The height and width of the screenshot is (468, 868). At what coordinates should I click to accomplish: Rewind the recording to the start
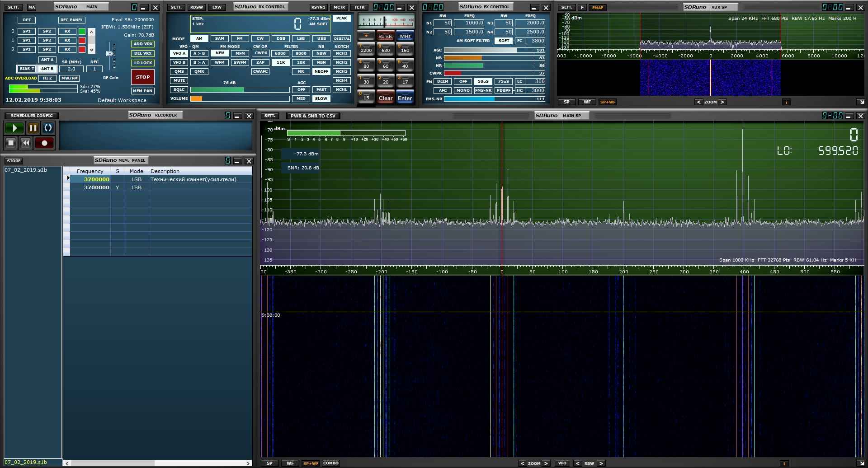coord(26,143)
